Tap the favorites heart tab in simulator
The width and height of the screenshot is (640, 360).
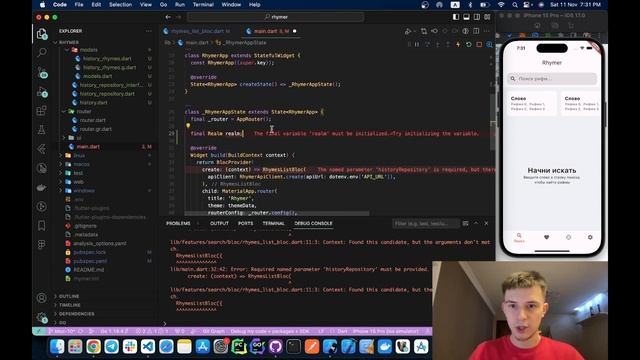[547, 238]
